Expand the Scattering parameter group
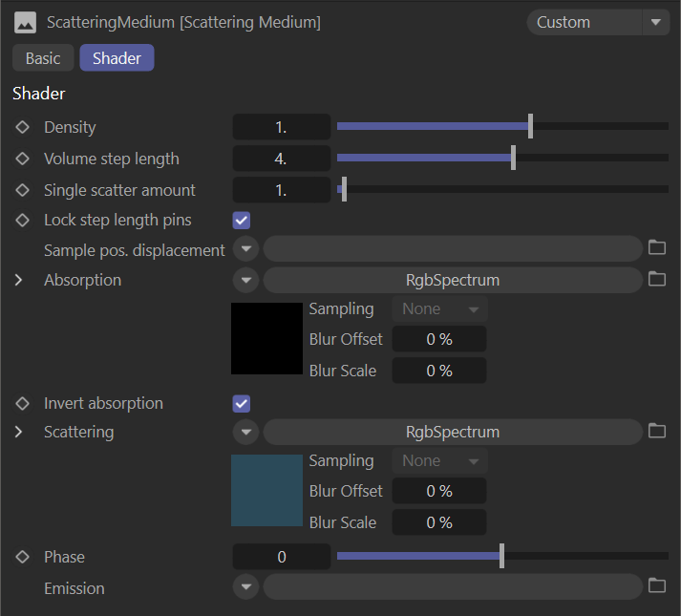The height and width of the screenshot is (616, 681). pos(19,433)
